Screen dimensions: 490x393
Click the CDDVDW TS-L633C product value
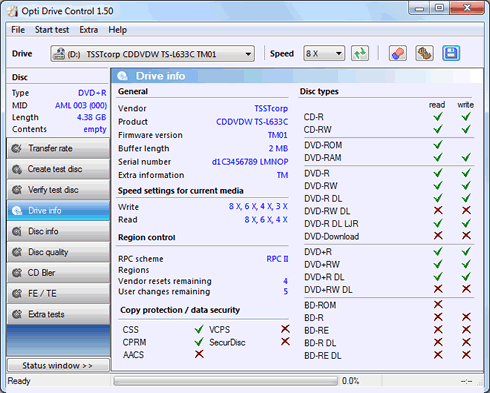tap(252, 122)
